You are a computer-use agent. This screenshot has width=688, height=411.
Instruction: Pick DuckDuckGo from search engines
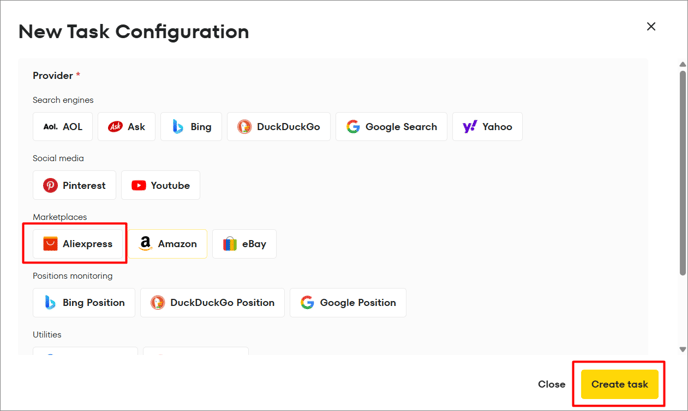point(279,127)
